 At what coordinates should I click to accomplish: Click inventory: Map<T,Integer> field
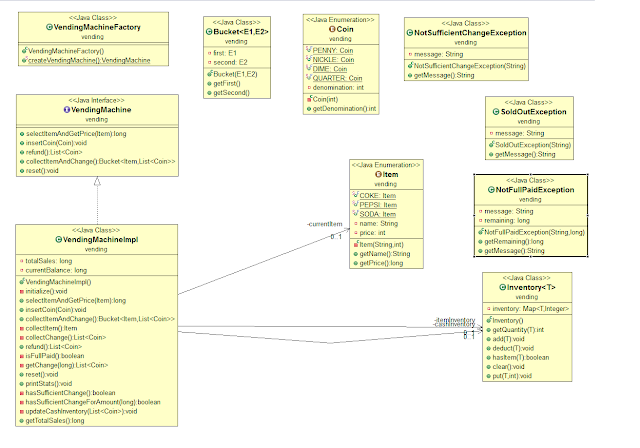531,309
